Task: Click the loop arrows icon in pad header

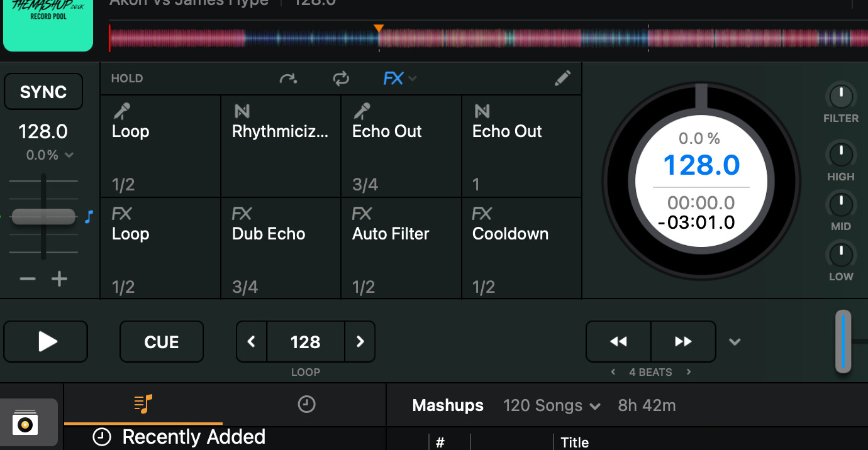Action: pyautogui.click(x=341, y=79)
